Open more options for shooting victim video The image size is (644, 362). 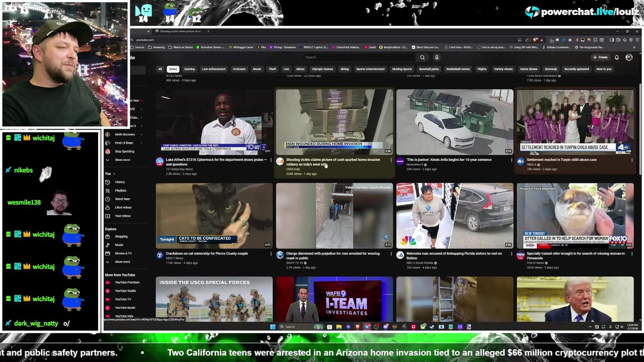click(x=391, y=160)
